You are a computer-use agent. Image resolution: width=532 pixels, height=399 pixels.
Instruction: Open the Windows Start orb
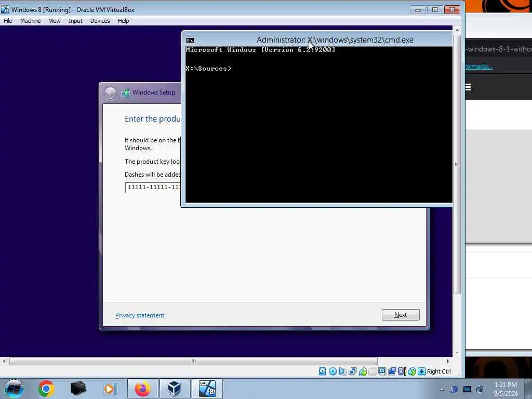[14, 389]
